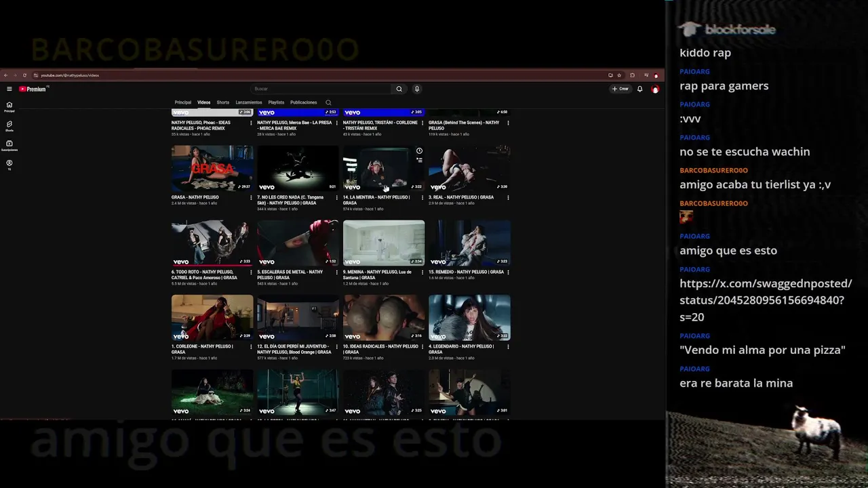Open Suscripciones in the left sidebar
The height and width of the screenshot is (488, 868).
click(9, 145)
